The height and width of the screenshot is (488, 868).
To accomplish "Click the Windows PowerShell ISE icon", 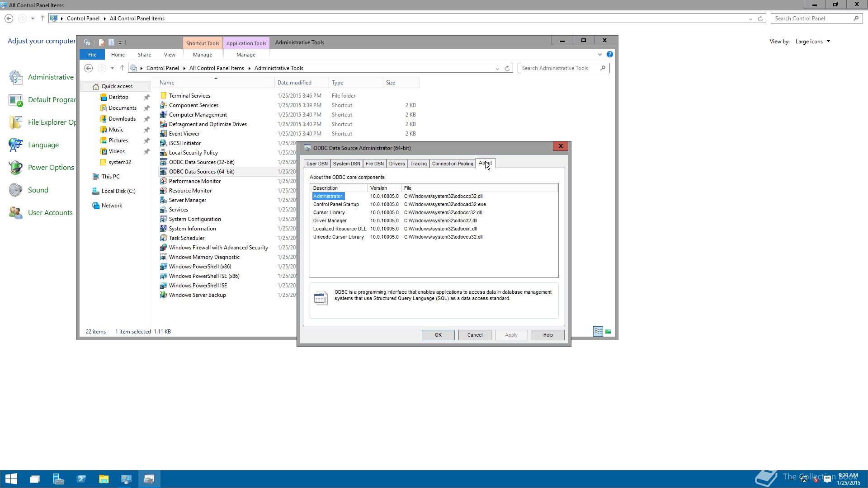I will [x=164, y=286].
